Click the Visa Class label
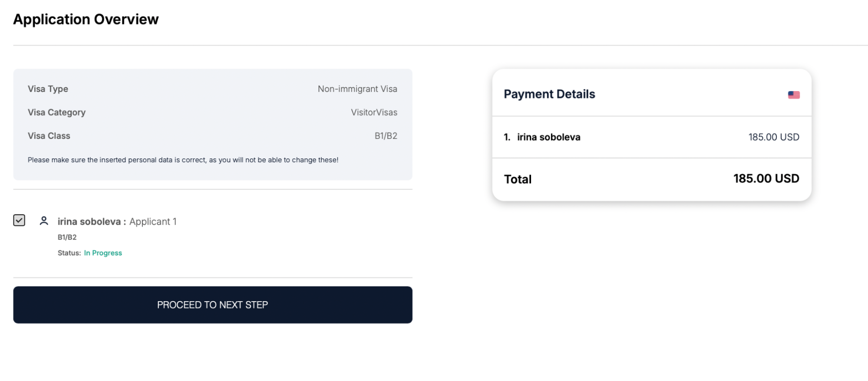Viewport: 868px width, 381px height. 49,136
